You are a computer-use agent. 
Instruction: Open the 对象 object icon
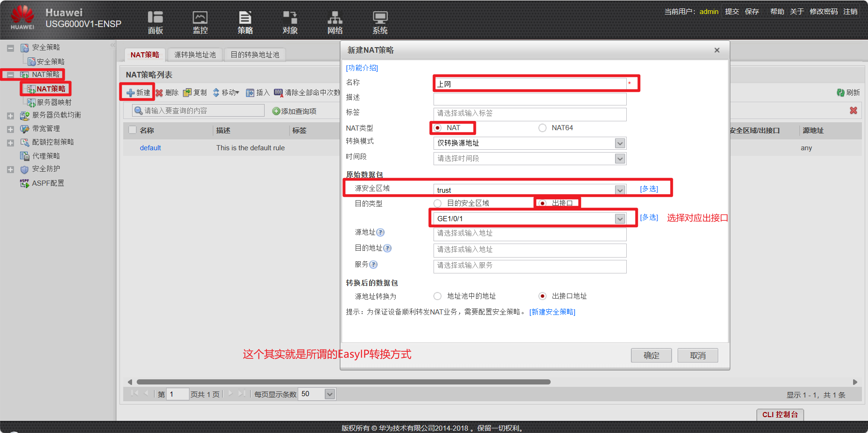pyautogui.click(x=290, y=17)
